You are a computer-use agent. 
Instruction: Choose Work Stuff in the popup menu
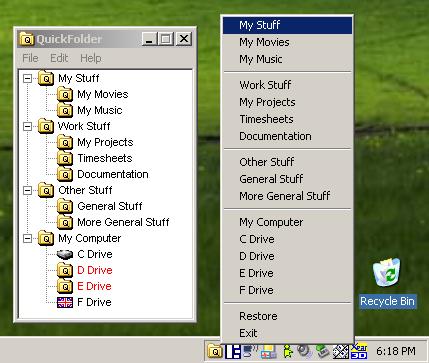(x=287, y=85)
